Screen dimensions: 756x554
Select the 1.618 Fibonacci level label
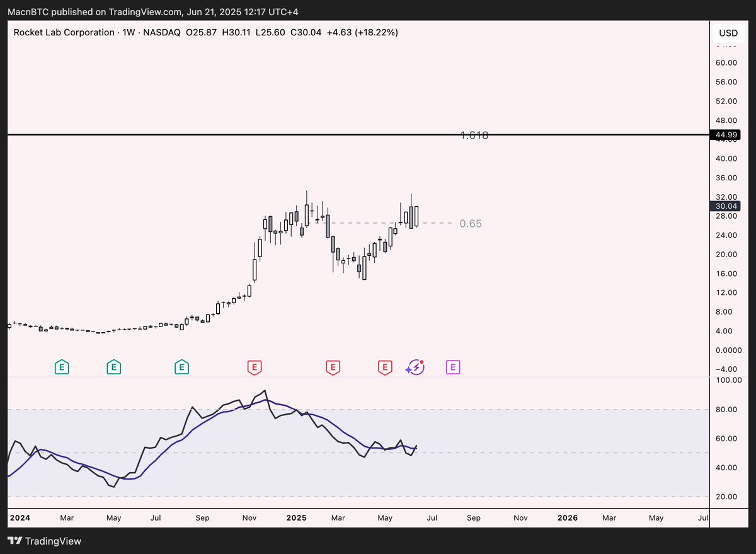(x=474, y=136)
